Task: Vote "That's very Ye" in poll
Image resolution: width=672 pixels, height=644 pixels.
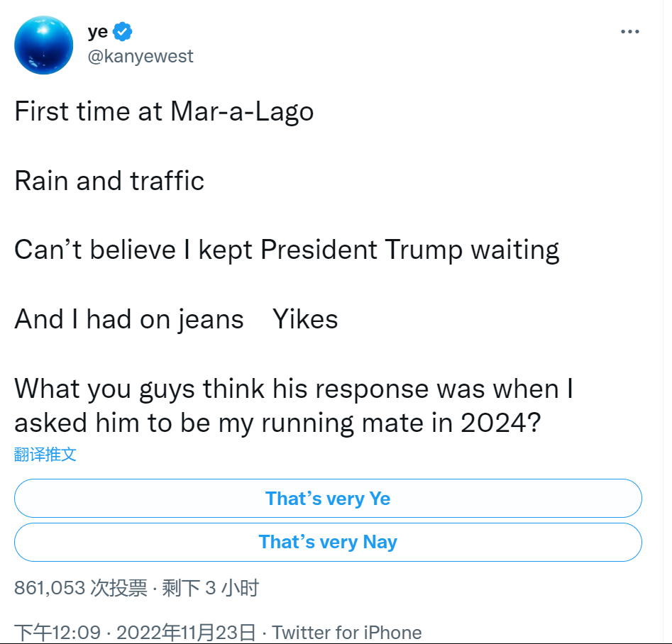Action: [328, 499]
